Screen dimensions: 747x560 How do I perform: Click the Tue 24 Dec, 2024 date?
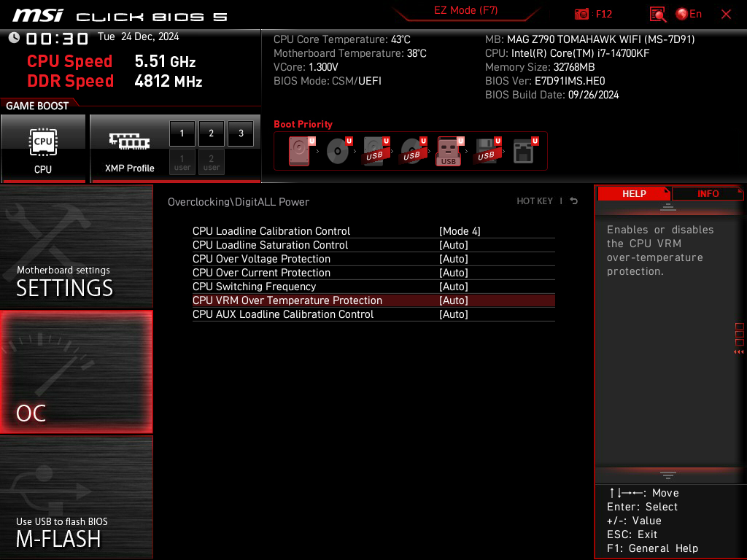pyautogui.click(x=138, y=36)
